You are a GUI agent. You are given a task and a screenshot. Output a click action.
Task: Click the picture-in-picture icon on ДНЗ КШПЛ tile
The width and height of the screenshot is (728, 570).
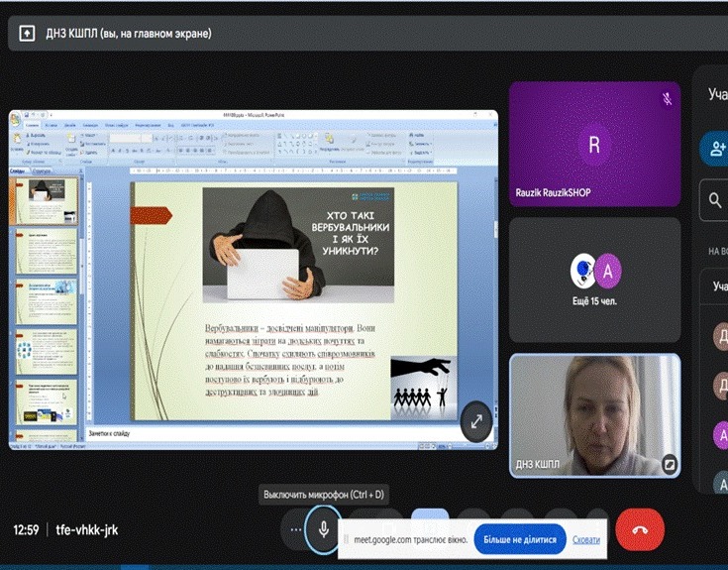(669, 463)
